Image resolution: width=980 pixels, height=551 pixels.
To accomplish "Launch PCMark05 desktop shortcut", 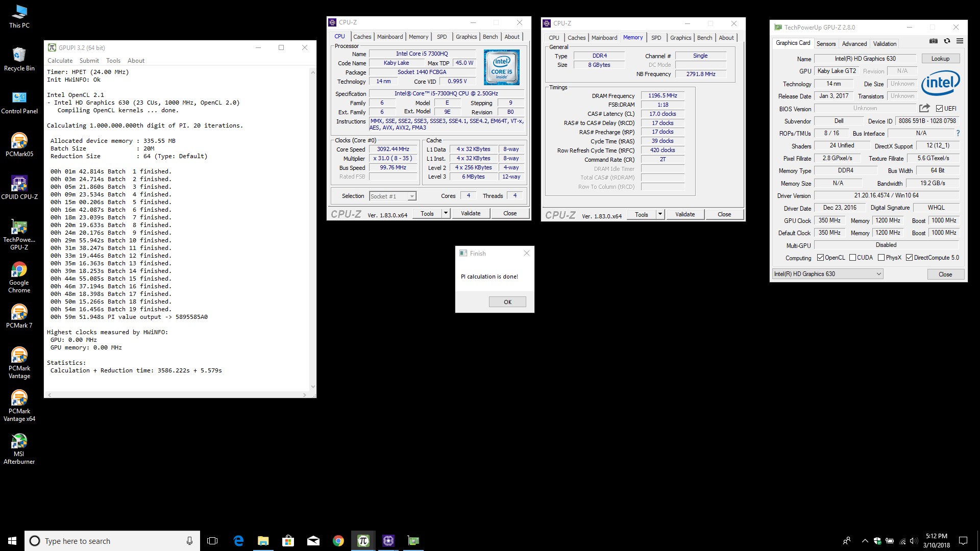I will 19,145.
